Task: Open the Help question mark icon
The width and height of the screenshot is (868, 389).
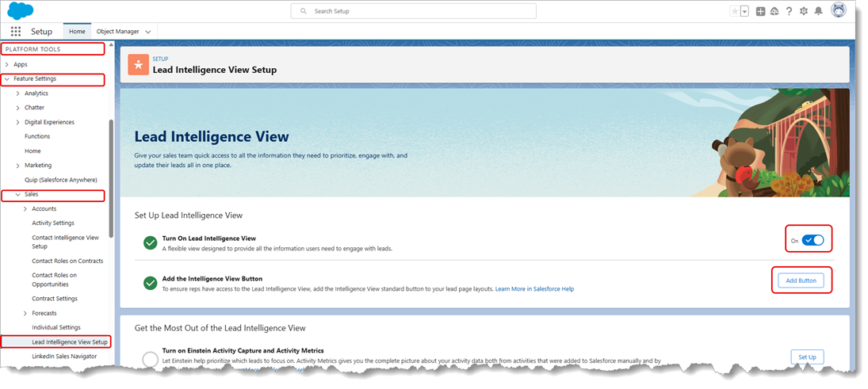Action: click(x=789, y=11)
